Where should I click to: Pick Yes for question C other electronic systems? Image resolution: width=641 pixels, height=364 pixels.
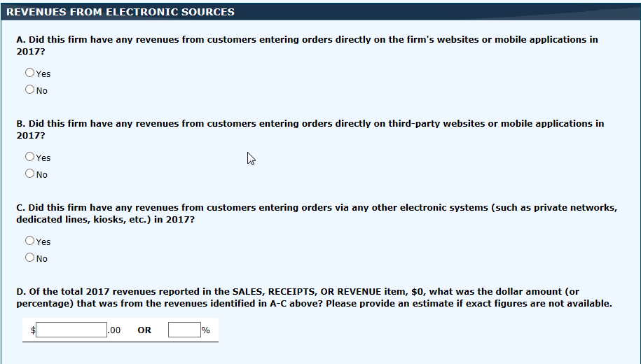coord(29,241)
